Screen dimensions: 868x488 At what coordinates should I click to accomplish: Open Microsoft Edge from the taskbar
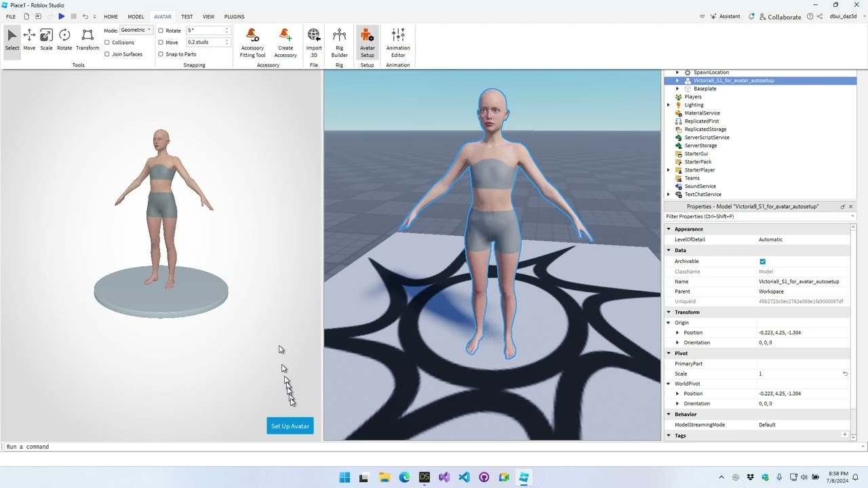pos(404,477)
